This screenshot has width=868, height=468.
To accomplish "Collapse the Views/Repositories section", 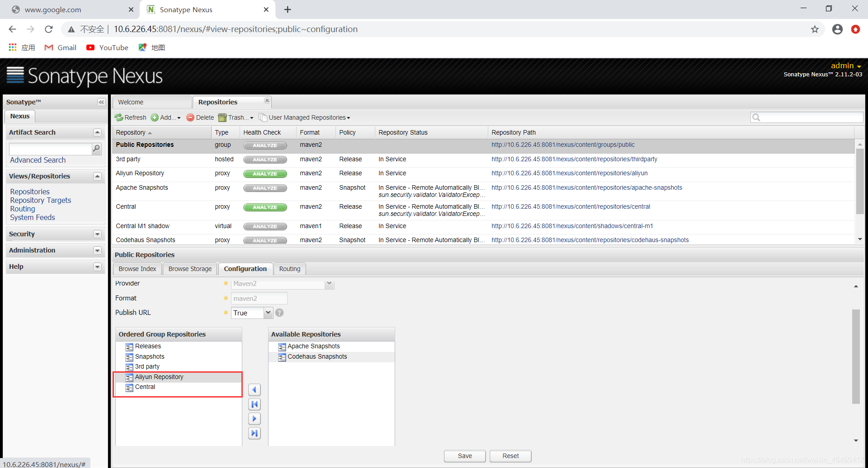I will [x=97, y=176].
